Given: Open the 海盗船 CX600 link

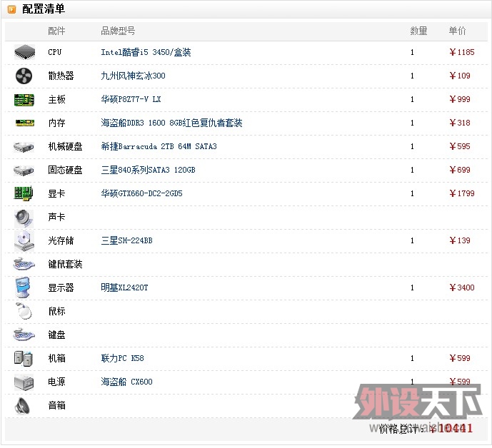Looking at the screenshot, I should point(126,382).
